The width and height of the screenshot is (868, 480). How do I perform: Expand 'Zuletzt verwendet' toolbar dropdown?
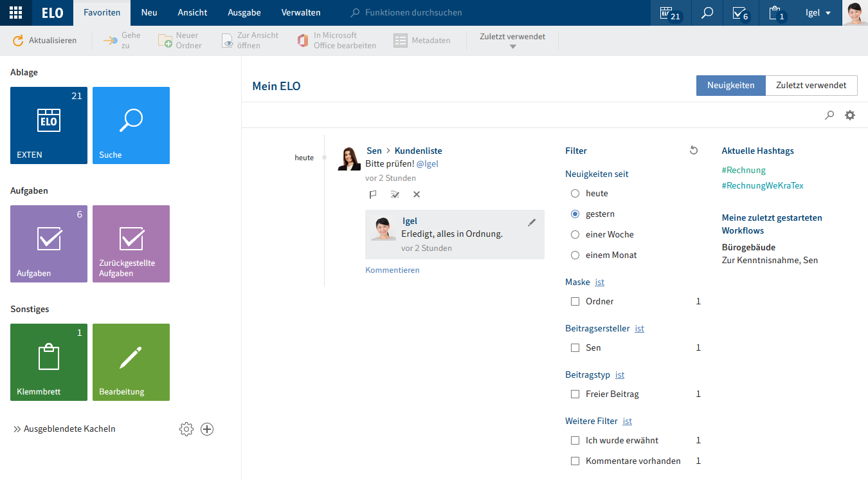pyautogui.click(x=512, y=41)
